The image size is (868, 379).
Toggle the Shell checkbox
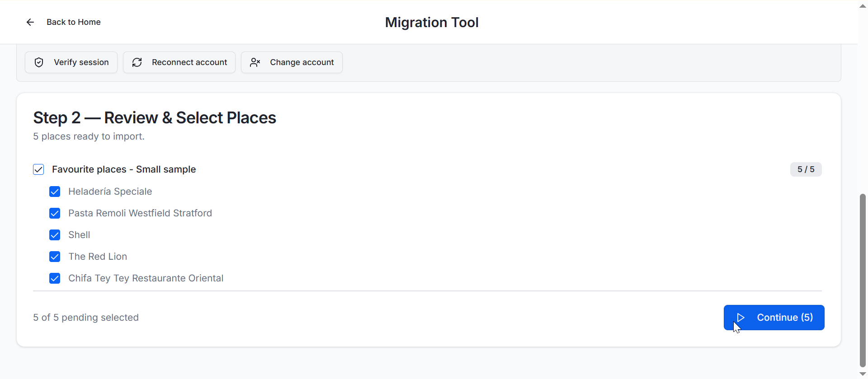[55, 235]
